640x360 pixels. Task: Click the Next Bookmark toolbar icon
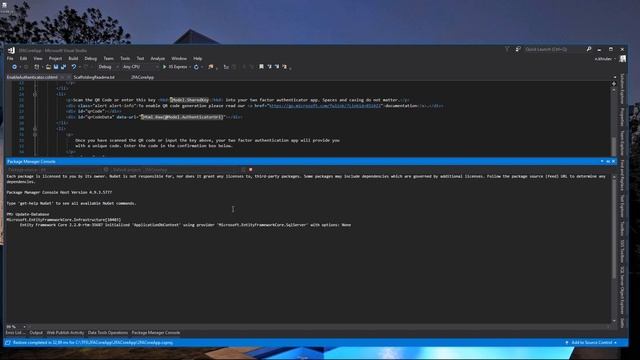tap(277, 67)
